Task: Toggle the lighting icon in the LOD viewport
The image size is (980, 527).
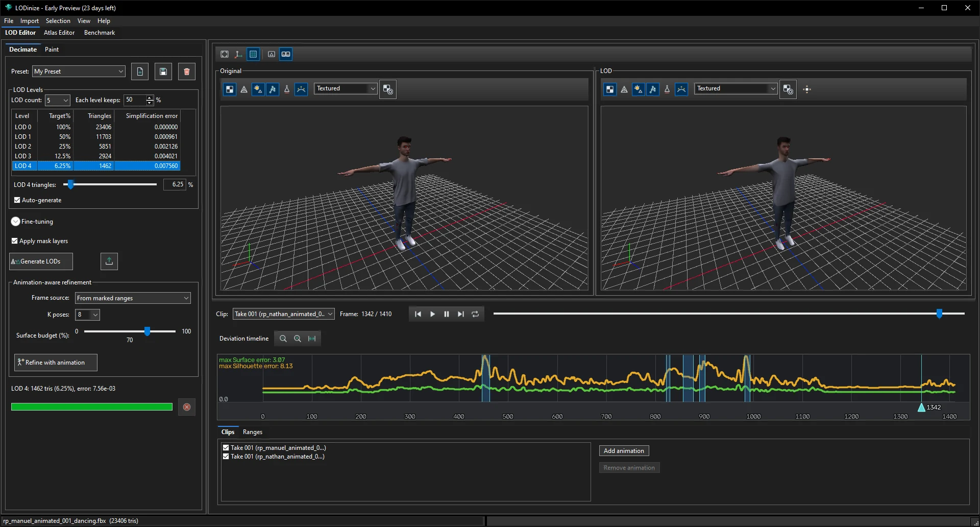Action: [x=639, y=89]
